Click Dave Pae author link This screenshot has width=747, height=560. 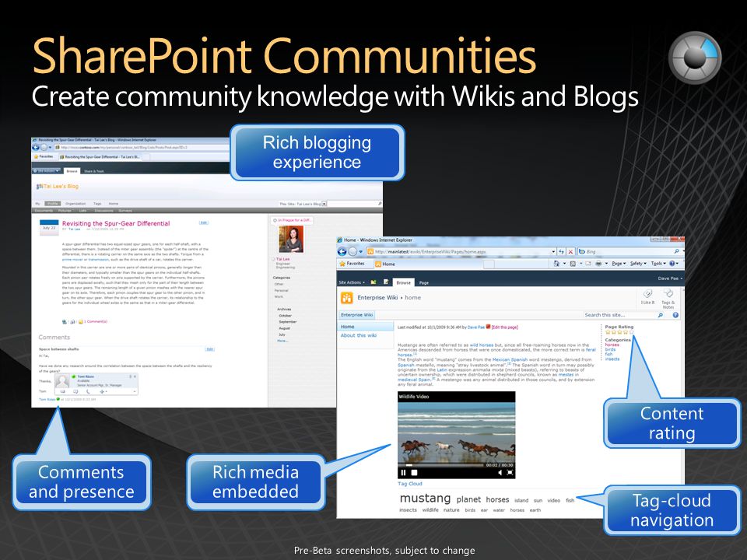pyautogui.click(x=476, y=327)
